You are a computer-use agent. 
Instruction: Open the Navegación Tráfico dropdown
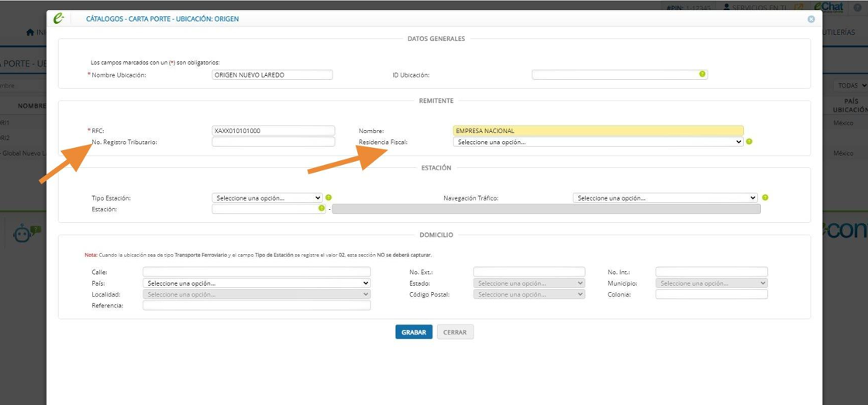[665, 197]
